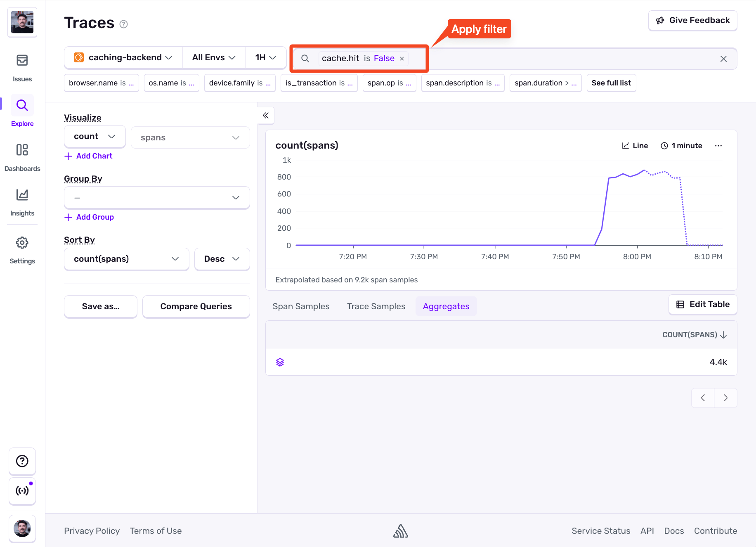Clear the entire search query bar

pyautogui.click(x=723, y=59)
